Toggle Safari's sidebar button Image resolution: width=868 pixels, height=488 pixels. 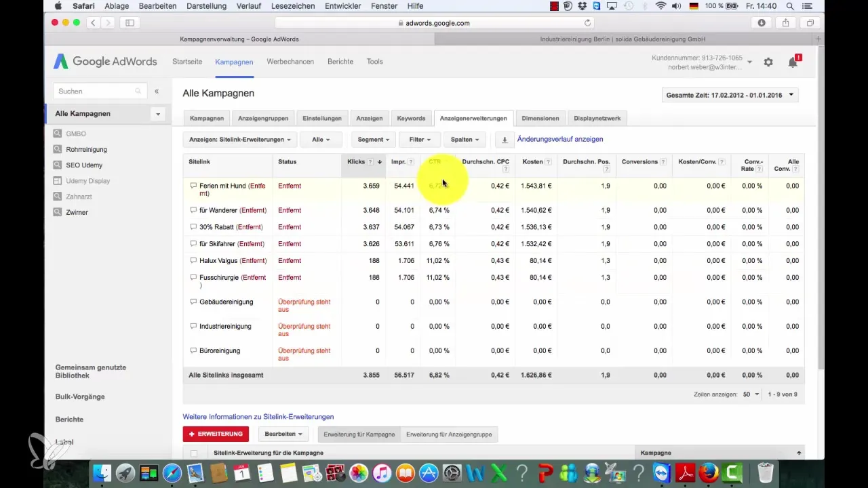tap(130, 22)
